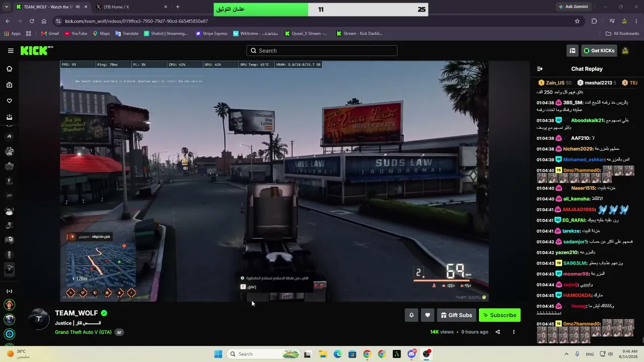Image resolution: width=644 pixels, height=362 pixels.
Task: Follow TEAM_WOLF with the heart button
Action: tap(428, 315)
